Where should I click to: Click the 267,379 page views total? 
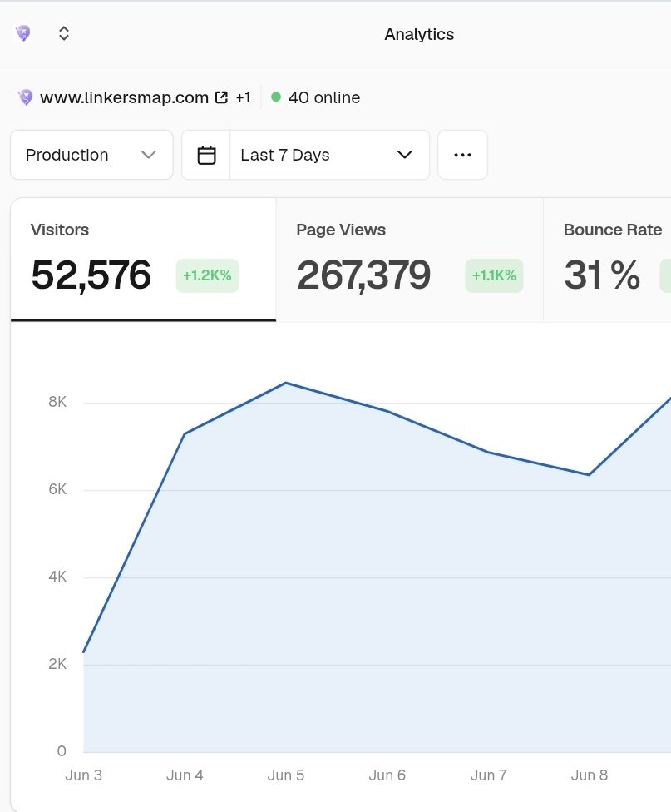pos(363,275)
